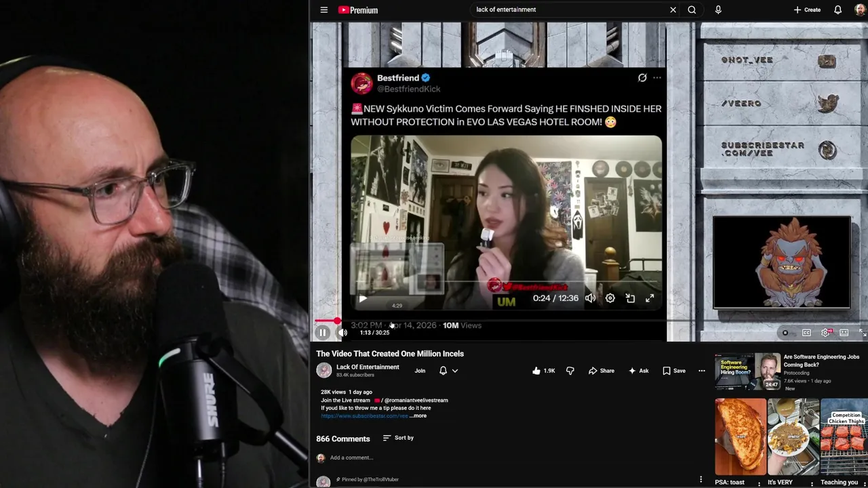Open the subscribestar.com/vee link
The width and height of the screenshot is (868, 488).
(364, 415)
